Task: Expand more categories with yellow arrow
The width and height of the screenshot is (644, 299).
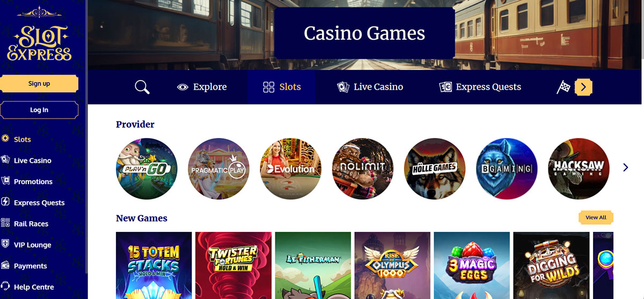Action: click(583, 87)
